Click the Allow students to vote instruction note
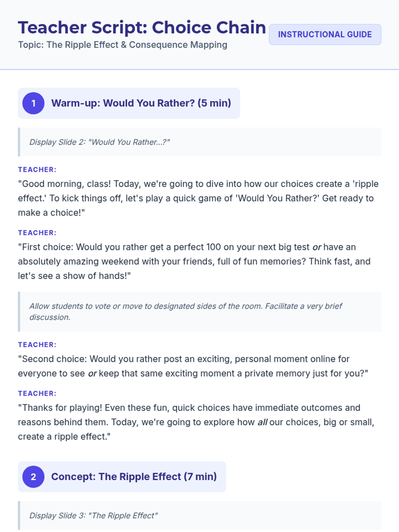This screenshot has width=399, height=532. (199, 312)
